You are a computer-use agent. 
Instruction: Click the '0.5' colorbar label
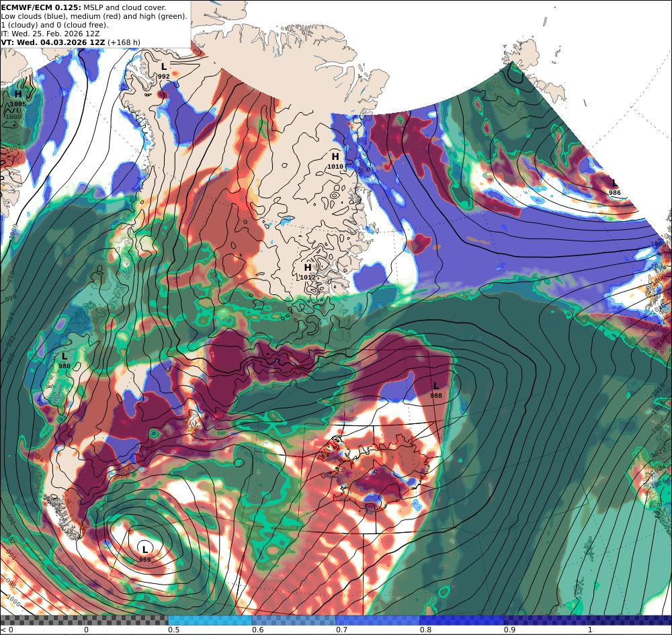[173, 630]
